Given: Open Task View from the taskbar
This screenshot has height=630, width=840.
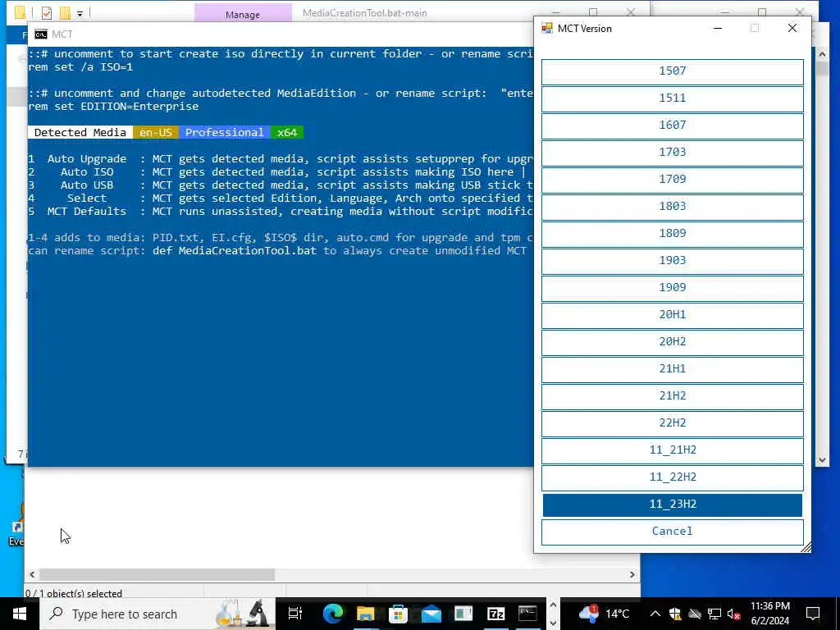Looking at the screenshot, I should pyautogui.click(x=295, y=614).
